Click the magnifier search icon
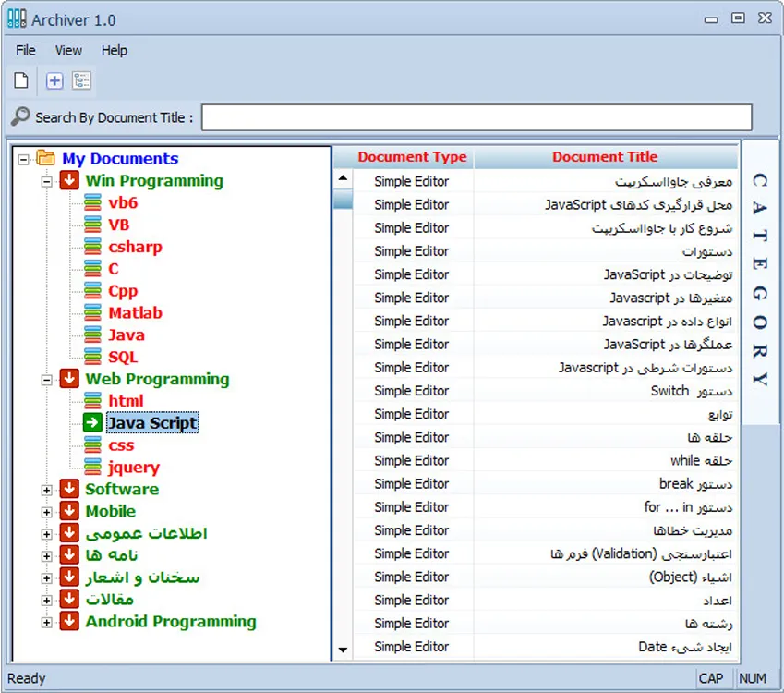 tap(20, 117)
